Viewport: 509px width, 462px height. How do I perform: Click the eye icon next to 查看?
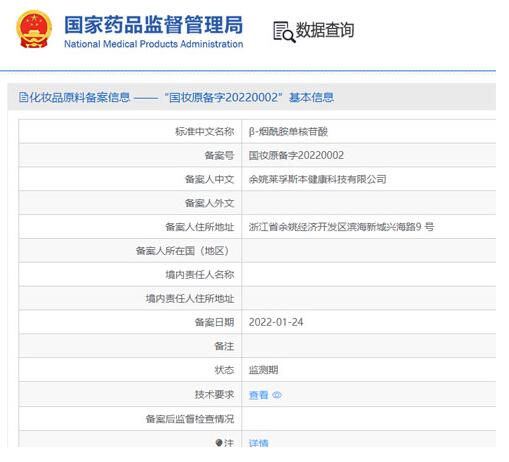(x=277, y=395)
